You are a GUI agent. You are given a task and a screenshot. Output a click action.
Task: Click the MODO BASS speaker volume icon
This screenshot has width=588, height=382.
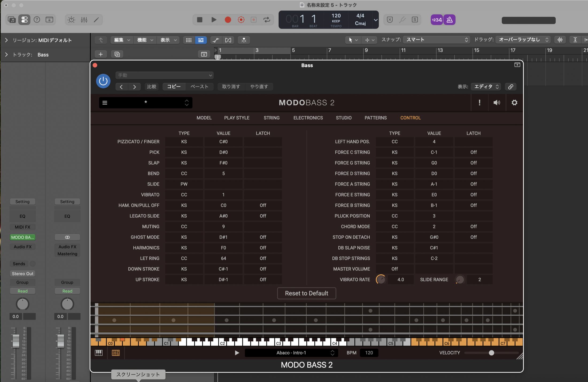[x=497, y=103]
